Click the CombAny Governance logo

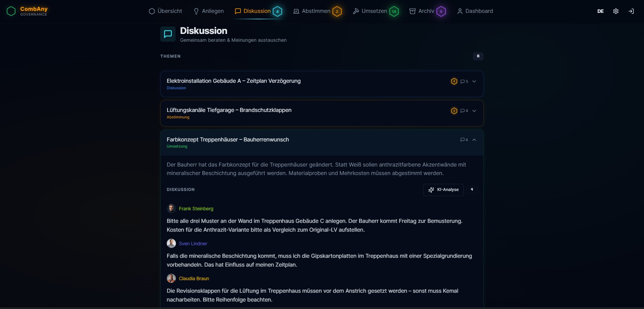(27, 11)
